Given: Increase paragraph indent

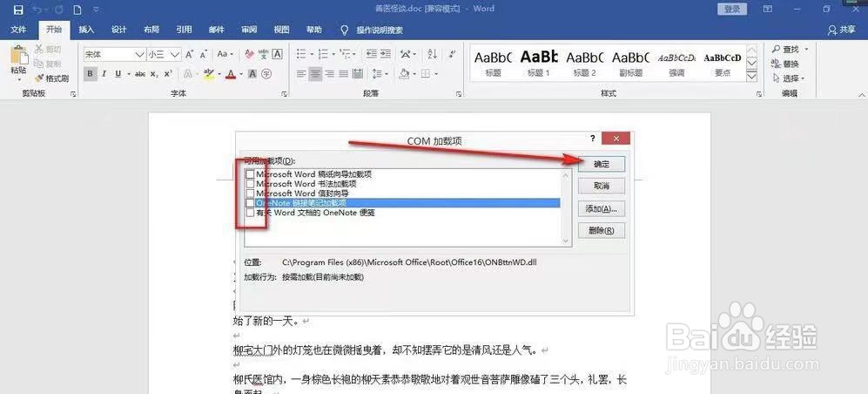Looking at the screenshot, I should tap(386, 54).
